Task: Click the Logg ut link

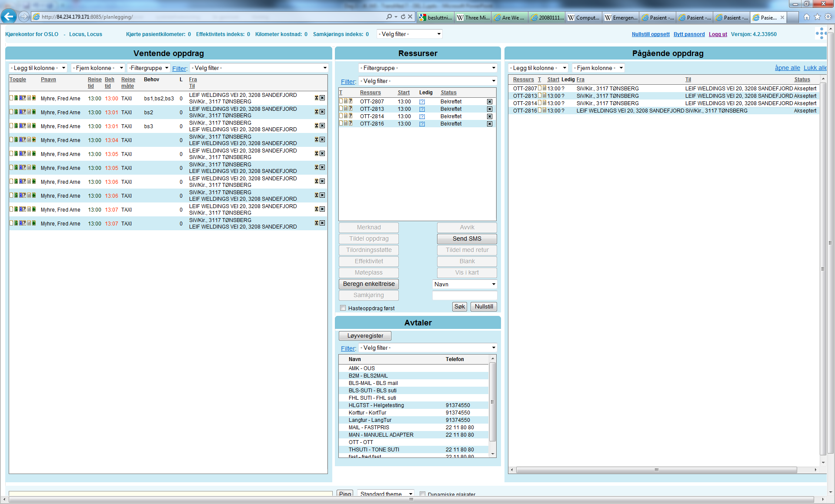Action: [x=718, y=34]
